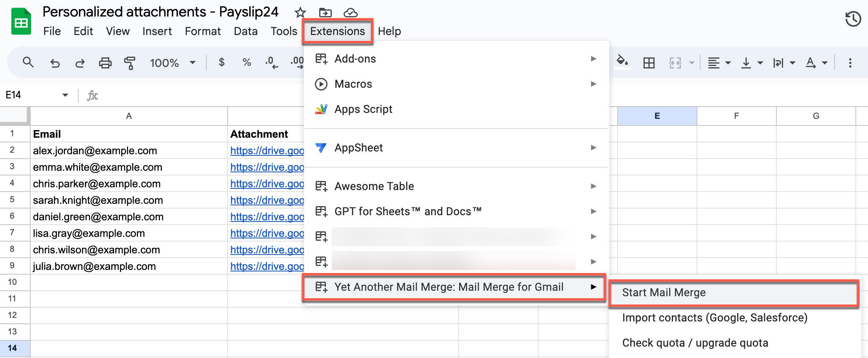Image resolution: width=868 pixels, height=358 pixels.
Task: Open the Data menu
Action: [x=245, y=31]
